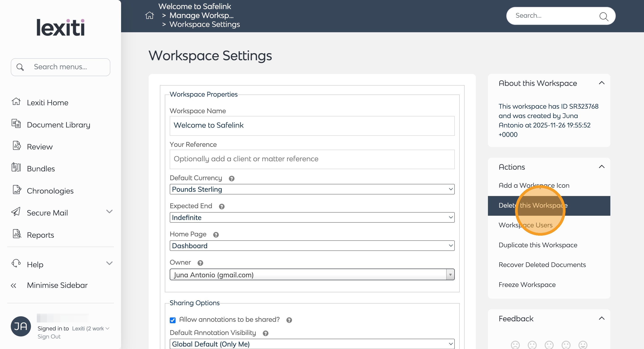Screen dimensions: 644x349
Task: Click the Chronologies sidebar icon
Action: pyautogui.click(x=17, y=190)
